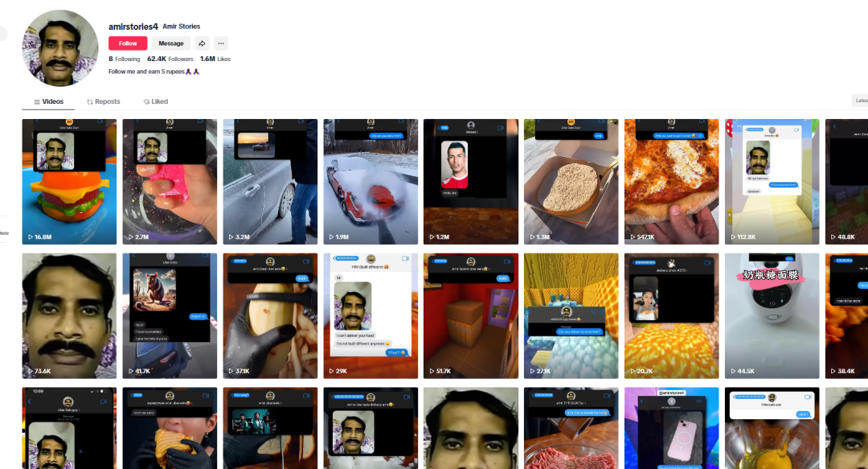Click the Follow button

click(127, 43)
